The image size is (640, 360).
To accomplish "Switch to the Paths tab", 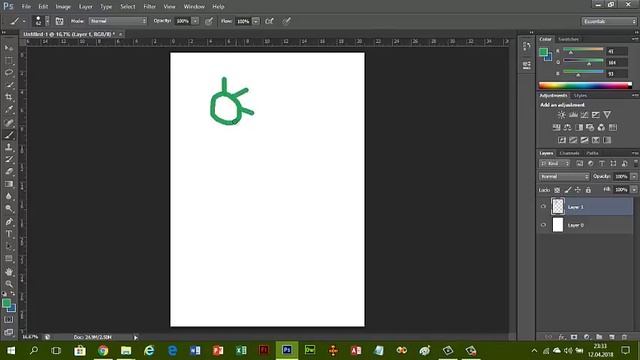I will point(592,153).
